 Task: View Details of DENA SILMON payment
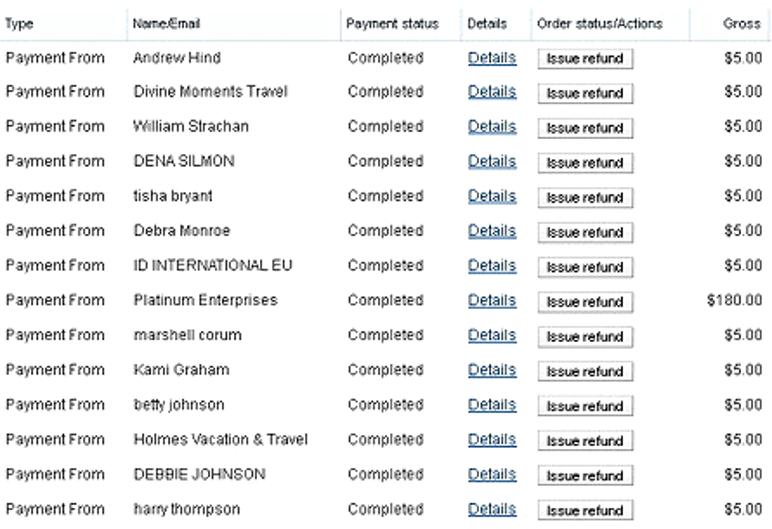[492, 162]
